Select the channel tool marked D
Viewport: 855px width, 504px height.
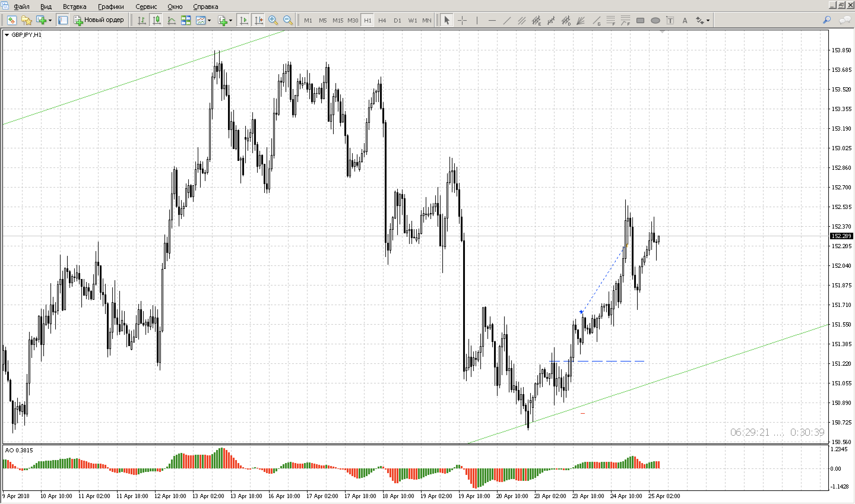coord(566,20)
